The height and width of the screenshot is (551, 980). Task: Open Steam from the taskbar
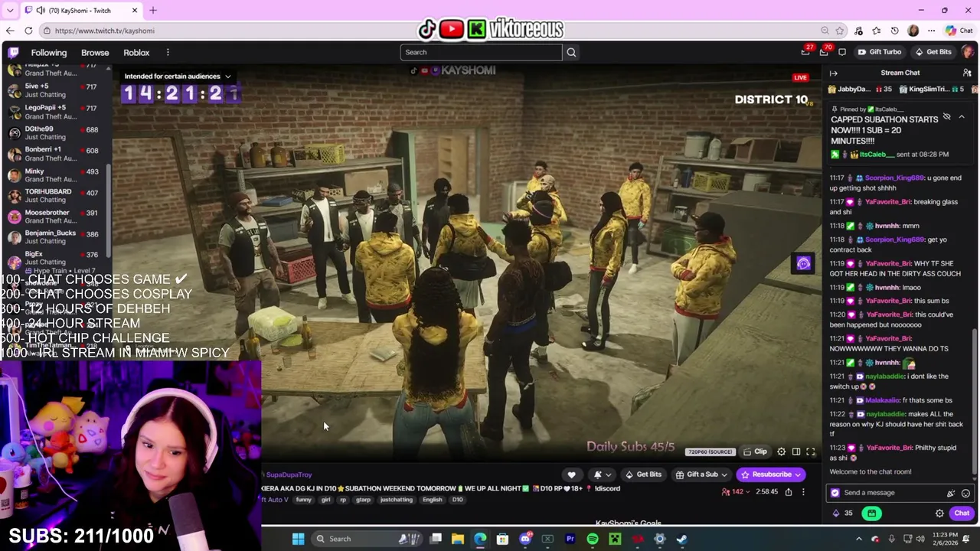pos(681,539)
